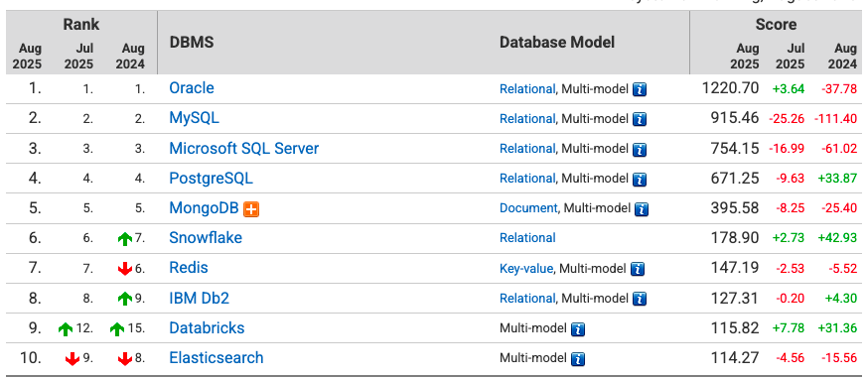Open the Snowflake DBMS link
Viewport: 868px width, 378px height.
(206, 238)
